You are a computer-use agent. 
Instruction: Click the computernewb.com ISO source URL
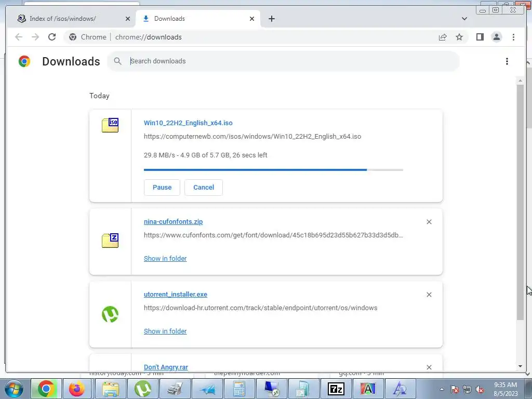click(252, 137)
